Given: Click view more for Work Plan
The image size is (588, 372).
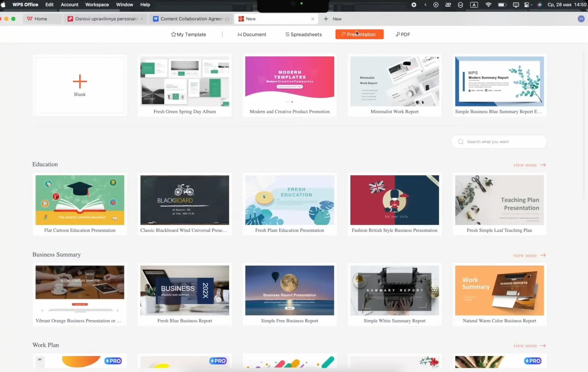Looking at the screenshot, I should pyautogui.click(x=529, y=346).
